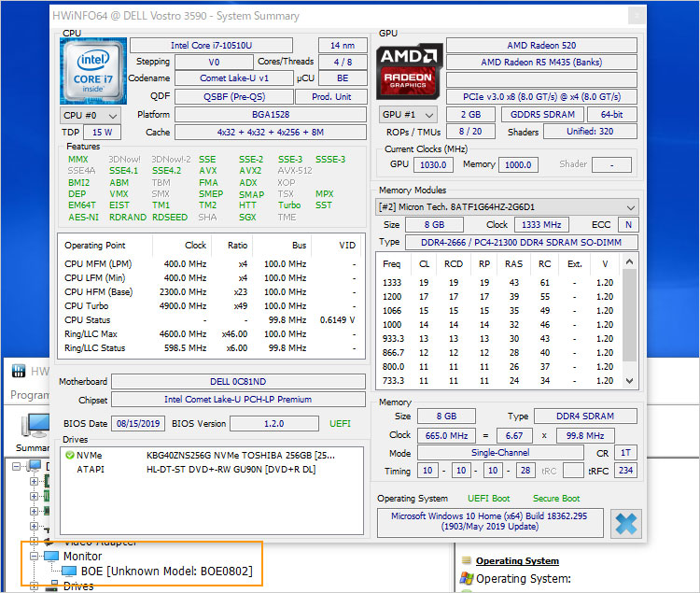Select the BOE0802 monitor tree item
This screenshot has height=593, width=700.
[166, 572]
